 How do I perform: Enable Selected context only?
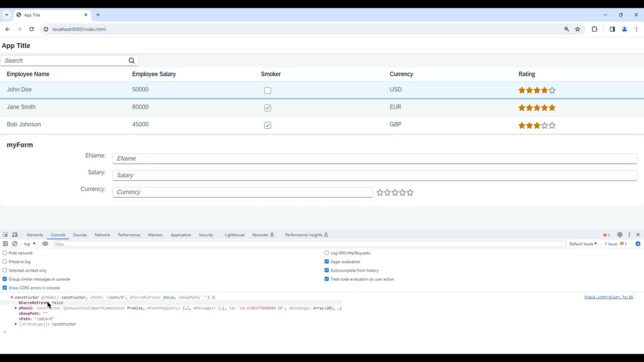pos(5,270)
